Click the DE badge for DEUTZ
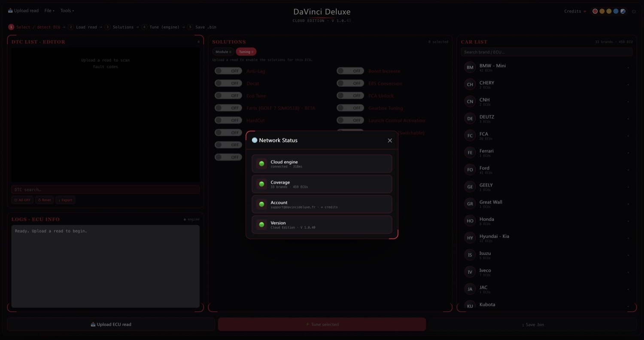This screenshot has width=644, height=340. [x=470, y=119]
